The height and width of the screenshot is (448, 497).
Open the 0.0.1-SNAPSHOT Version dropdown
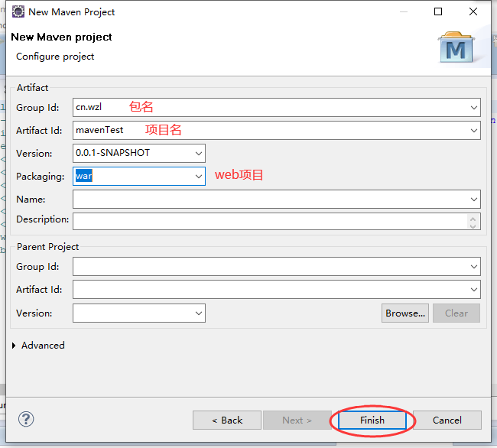point(199,154)
